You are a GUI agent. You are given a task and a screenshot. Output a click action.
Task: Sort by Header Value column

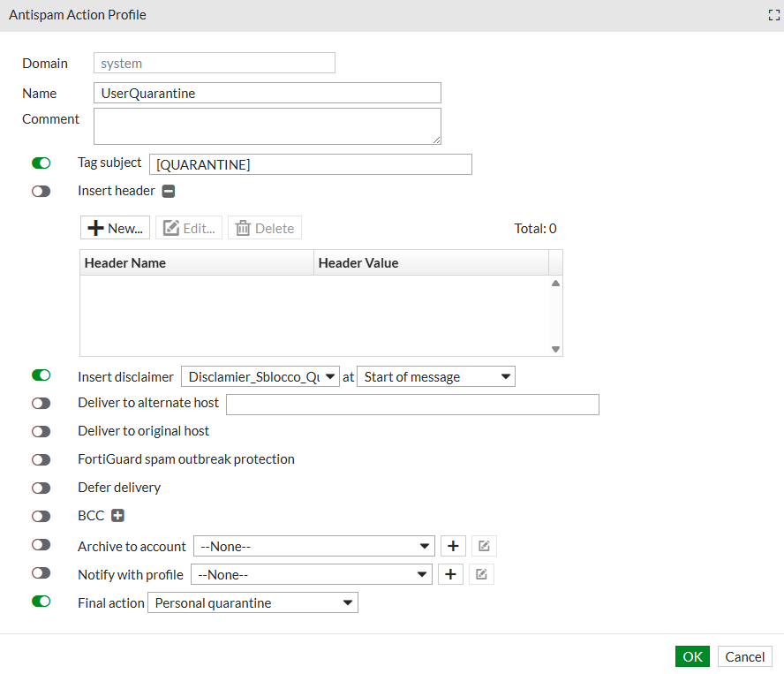[x=431, y=262]
